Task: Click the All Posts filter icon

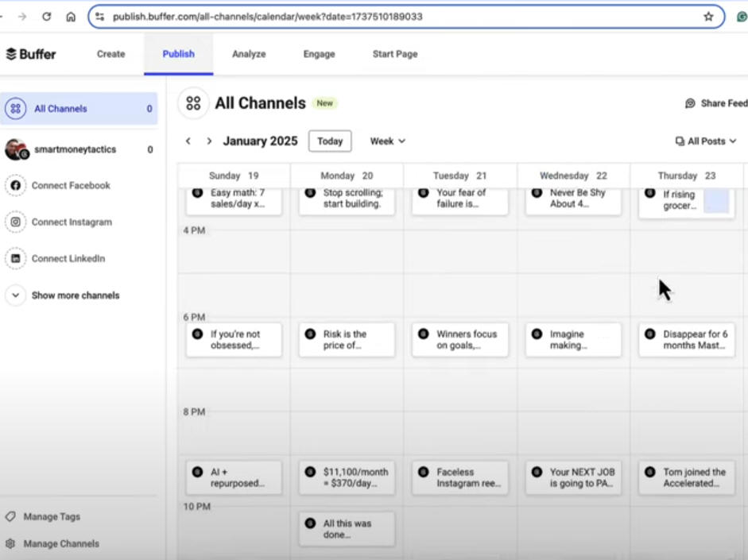Action: point(680,141)
